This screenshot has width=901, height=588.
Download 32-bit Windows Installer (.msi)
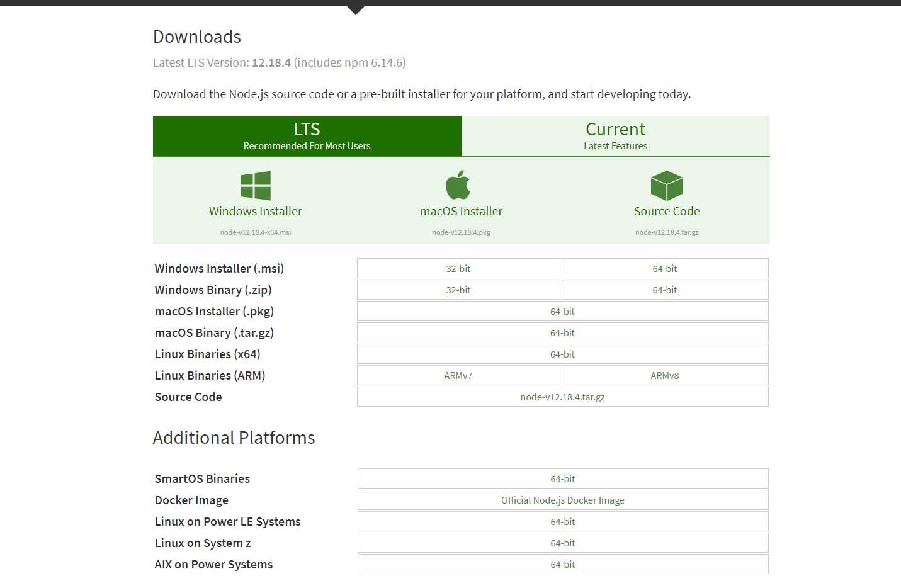(x=458, y=268)
